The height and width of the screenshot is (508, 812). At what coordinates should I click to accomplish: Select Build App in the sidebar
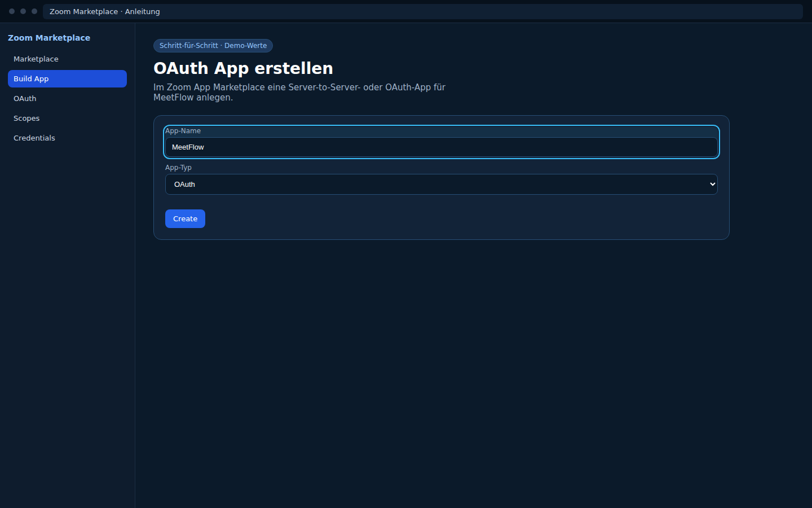pos(67,79)
